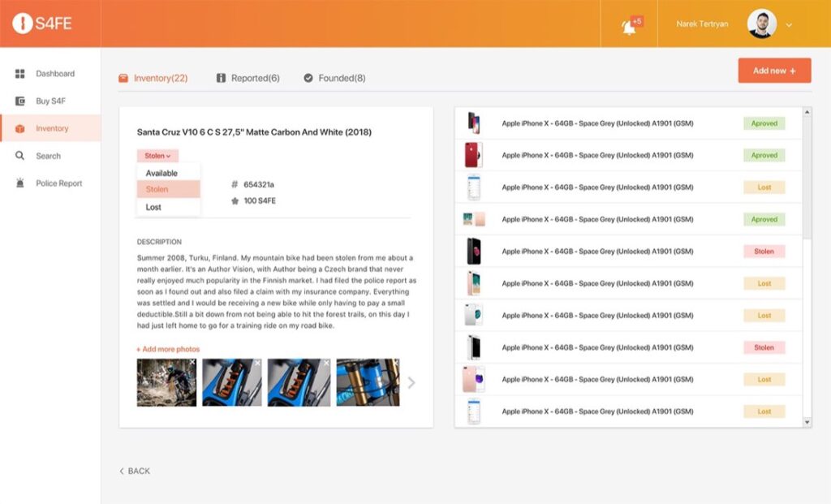
Task: Open Police Report in the sidebar
Action: [50, 183]
